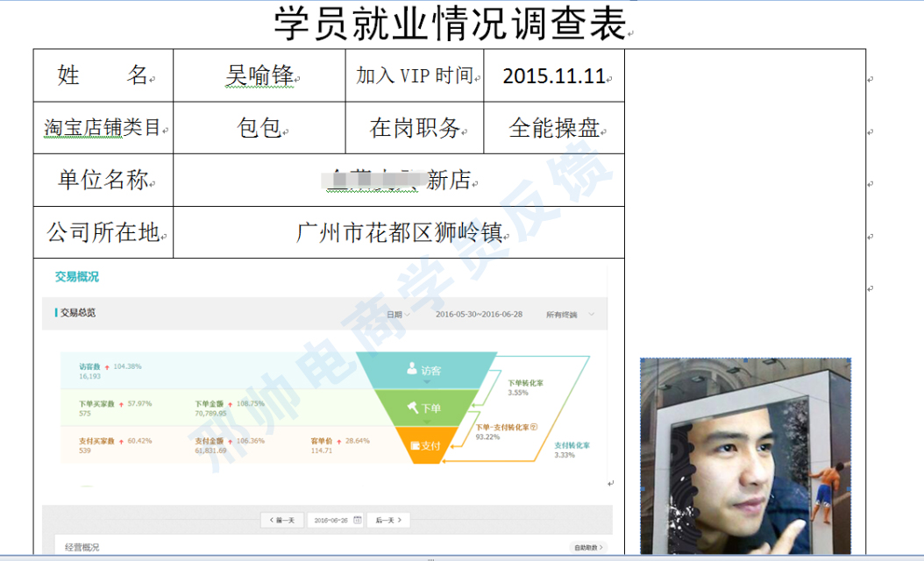Click red up arrow beside 访客数

pyautogui.click(x=107, y=366)
